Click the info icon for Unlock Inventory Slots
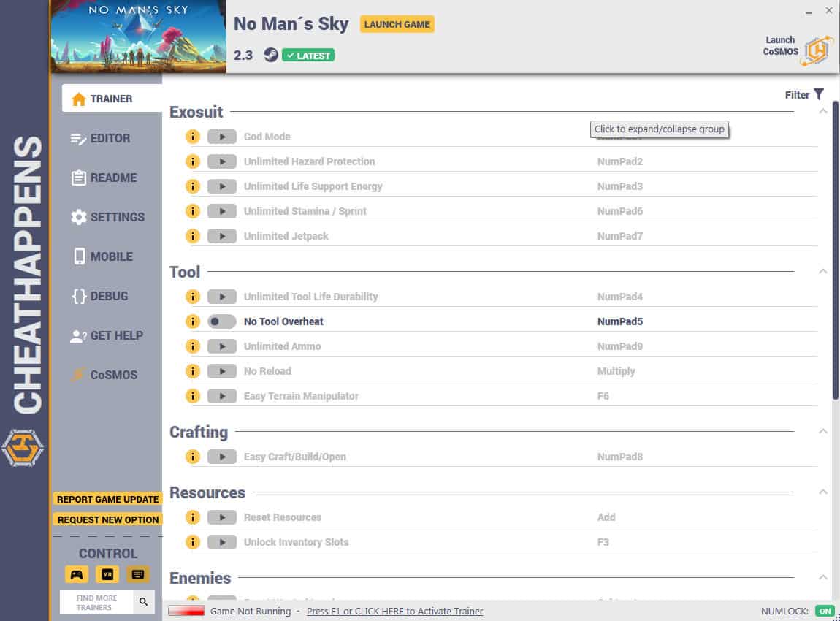Viewport: 840px width, 621px height. (192, 541)
